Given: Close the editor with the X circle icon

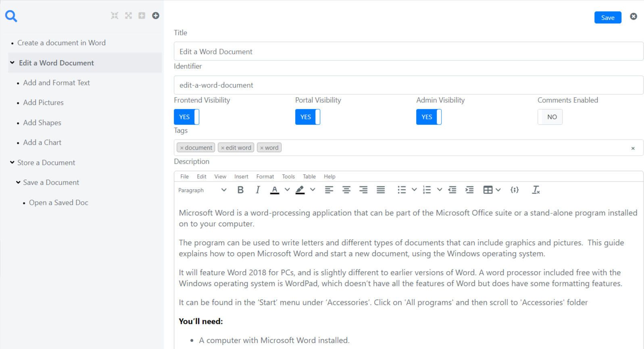Looking at the screenshot, I should [634, 17].
